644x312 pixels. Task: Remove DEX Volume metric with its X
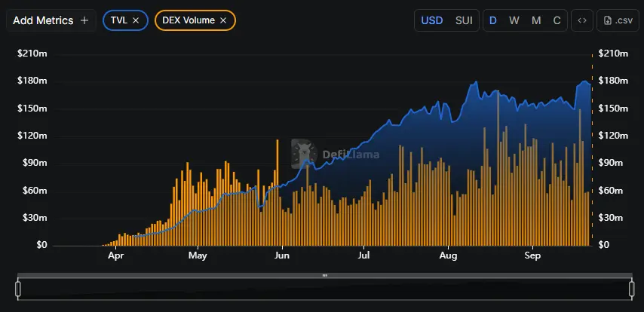click(x=223, y=20)
